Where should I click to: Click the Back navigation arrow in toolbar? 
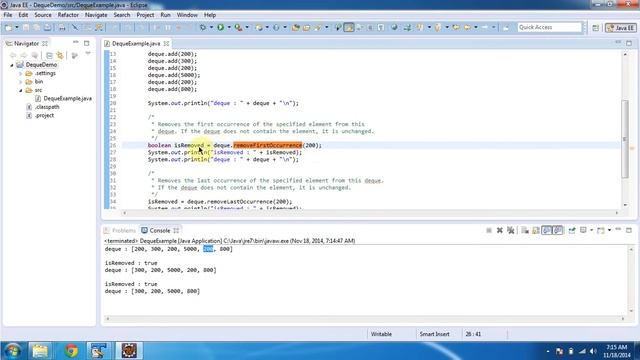click(467, 27)
